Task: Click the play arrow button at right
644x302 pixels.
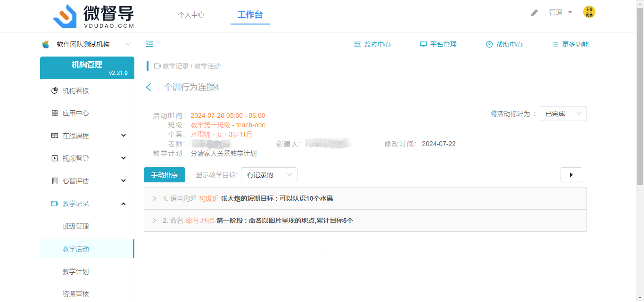Action: [571, 175]
